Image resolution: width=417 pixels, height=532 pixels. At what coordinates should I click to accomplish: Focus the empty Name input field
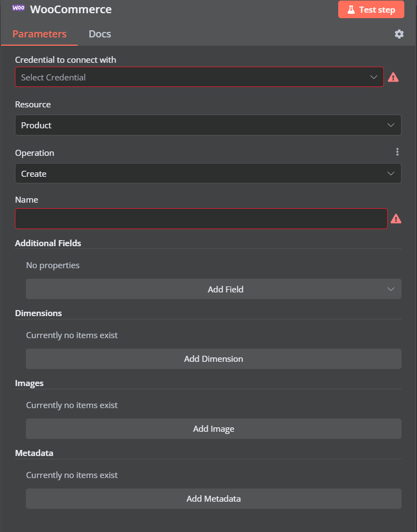tap(201, 219)
